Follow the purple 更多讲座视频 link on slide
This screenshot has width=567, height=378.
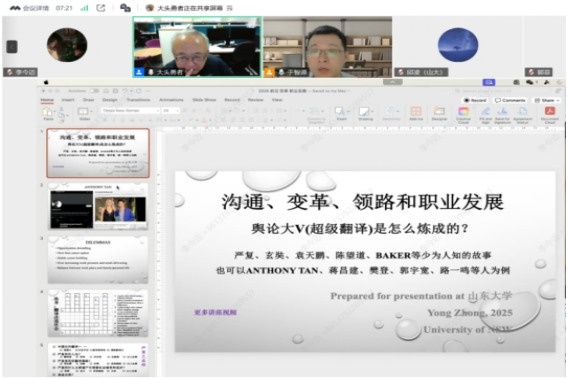pos(216,312)
